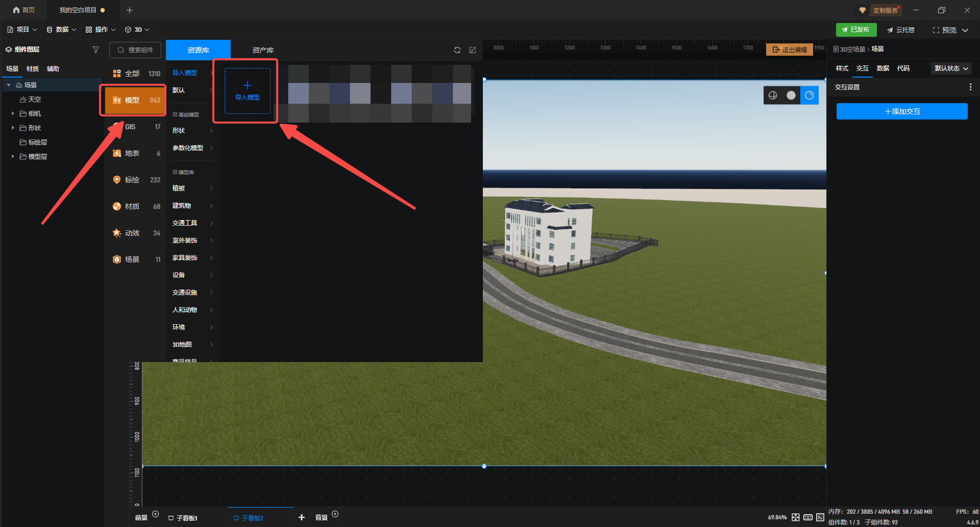Screen dimensions: 980x527
Task: Open the 默认状态 dropdown
Action: pyautogui.click(x=951, y=68)
